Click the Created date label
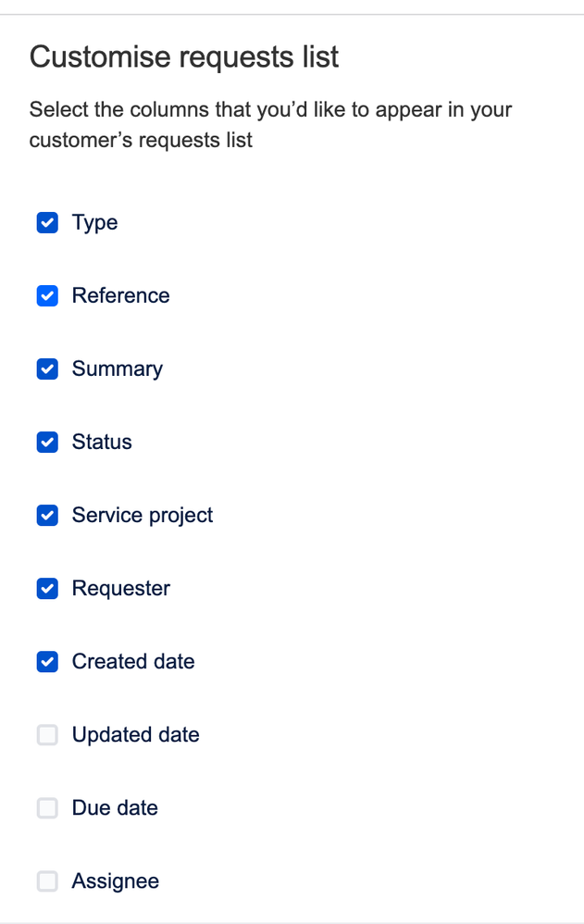Viewport: 584px width, 924px height. coord(132,661)
